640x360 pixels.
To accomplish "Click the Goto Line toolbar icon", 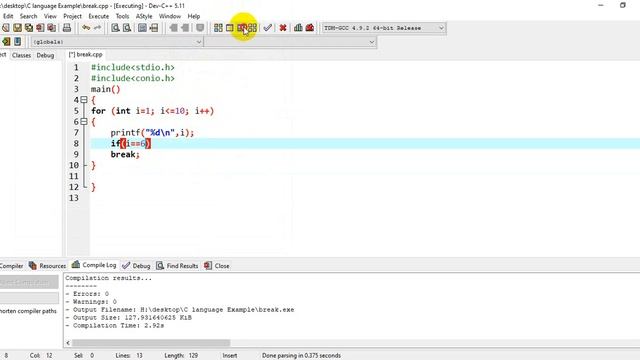I will tap(153, 28).
